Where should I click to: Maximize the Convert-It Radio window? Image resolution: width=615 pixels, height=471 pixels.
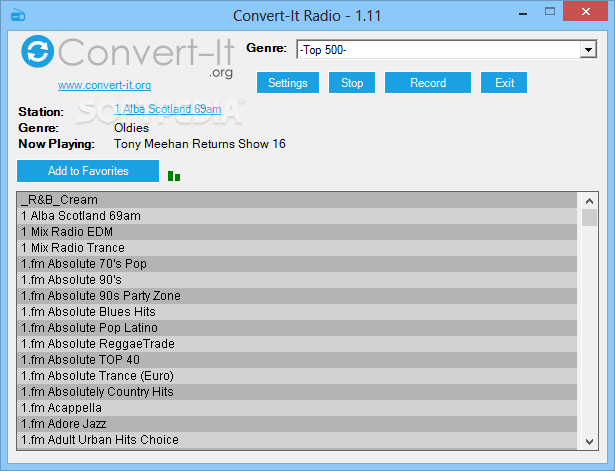tap(550, 11)
